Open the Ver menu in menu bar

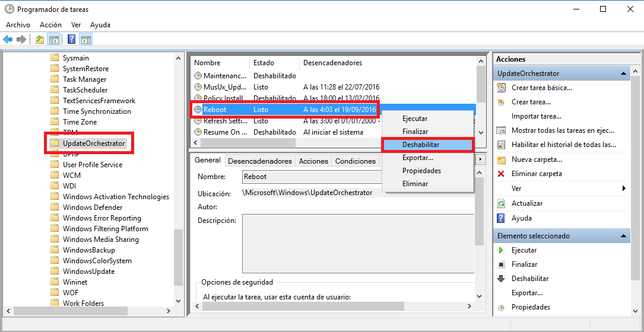(x=76, y=25)
